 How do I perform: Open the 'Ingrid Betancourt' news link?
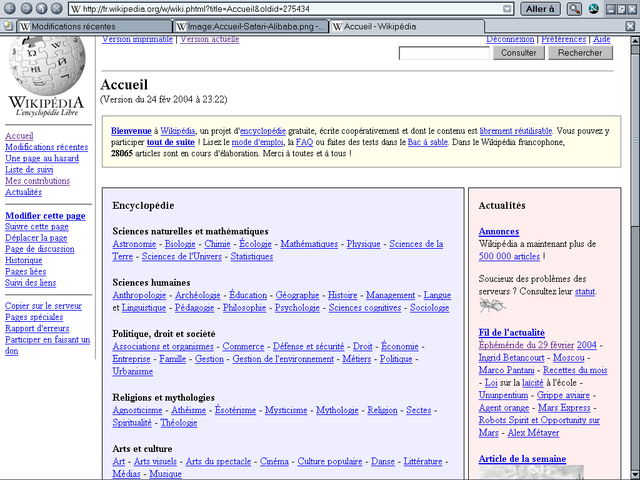(x=511, y=358)
